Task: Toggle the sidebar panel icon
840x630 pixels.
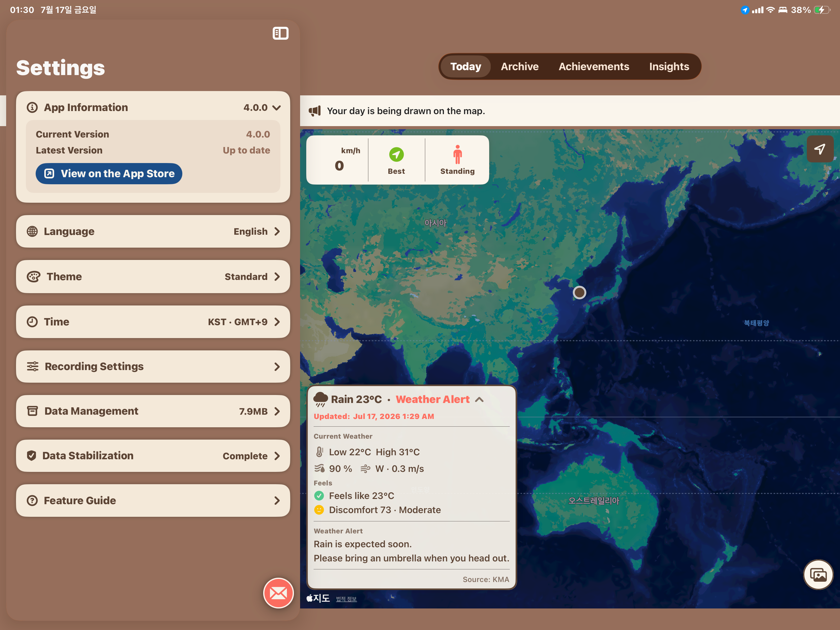Action: tap(280, 33)
